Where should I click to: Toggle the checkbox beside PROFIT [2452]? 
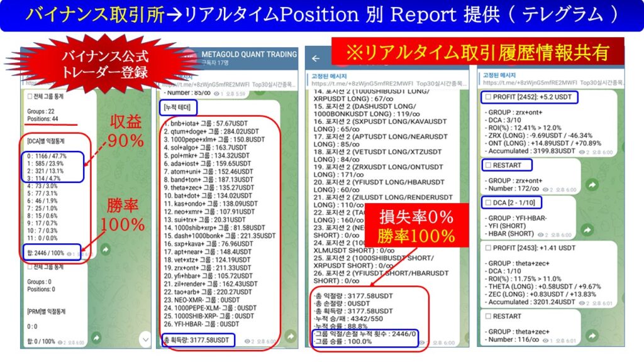489,97
